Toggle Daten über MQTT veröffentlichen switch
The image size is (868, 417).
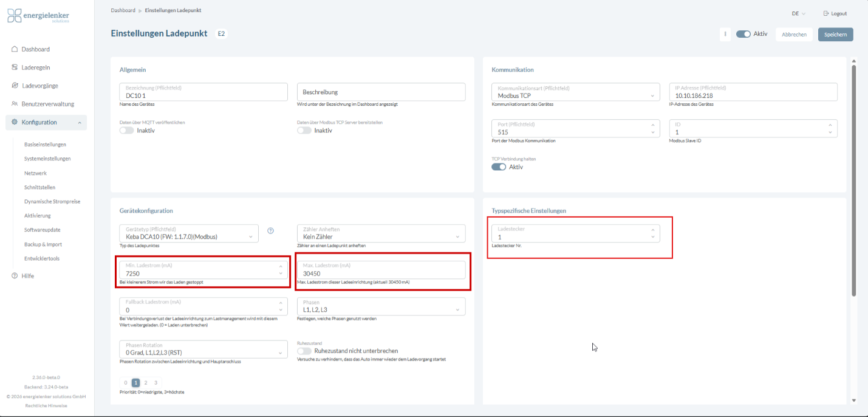[126, 130]
